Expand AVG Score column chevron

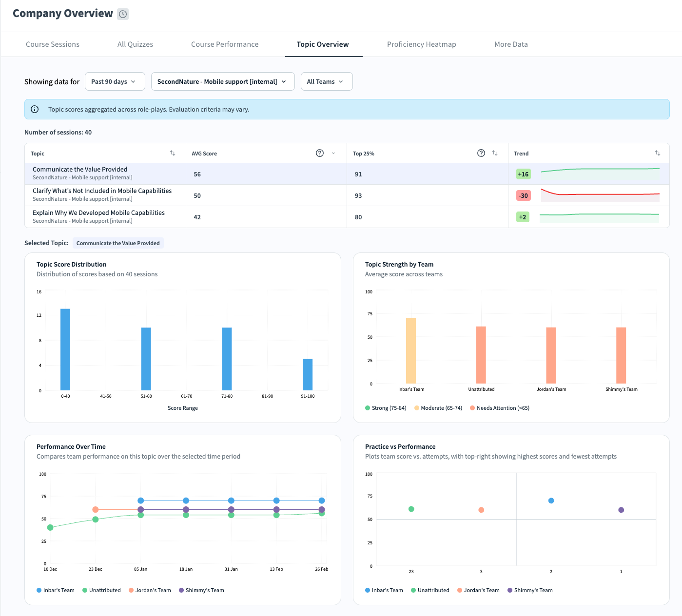[x=333, y=153]
